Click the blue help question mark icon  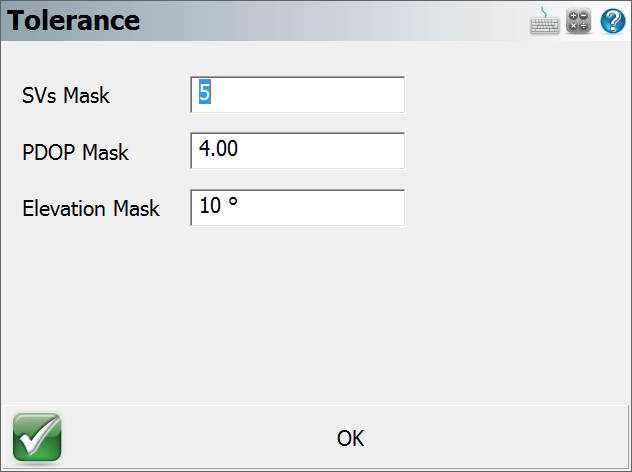coord(613,21)
